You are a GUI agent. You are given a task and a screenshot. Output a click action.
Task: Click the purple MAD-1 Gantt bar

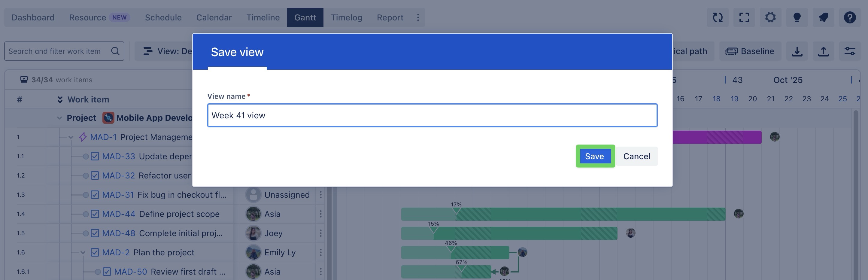(717, 138)
